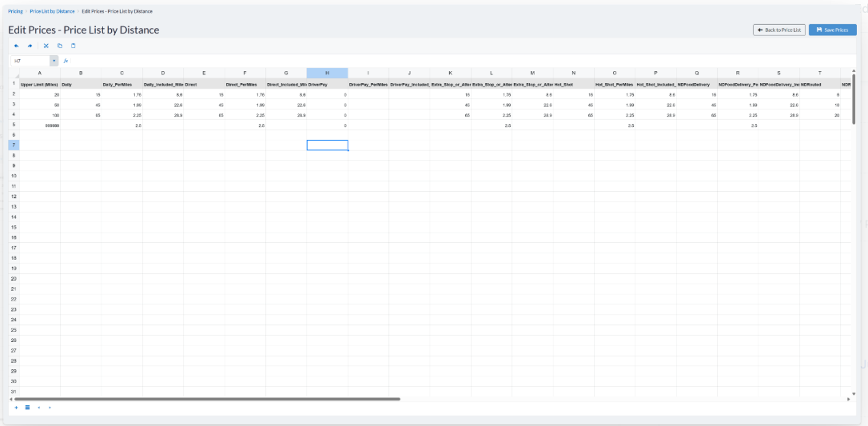This screenshot has height=426, width=868.
Task: Select cell D3 with value 22.6
Action: point(163,105)
